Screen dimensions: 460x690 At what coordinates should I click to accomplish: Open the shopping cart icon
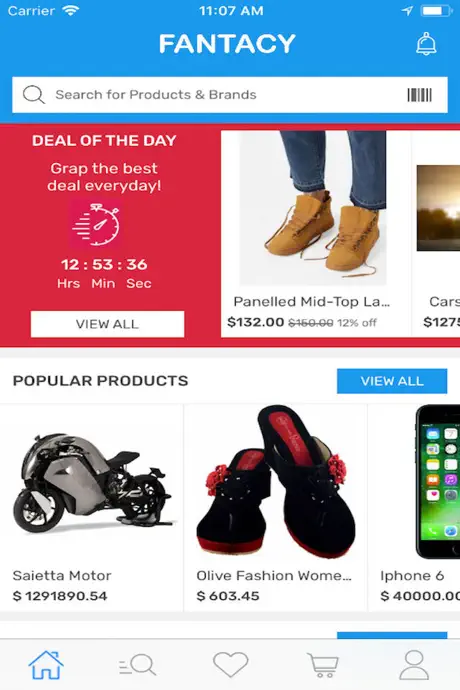pyautogui.click(x=323, y=665)
